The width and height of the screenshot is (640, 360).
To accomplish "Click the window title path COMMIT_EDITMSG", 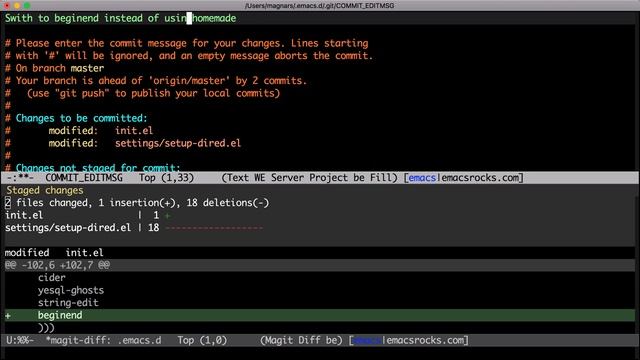I will (x=320, y=5).
